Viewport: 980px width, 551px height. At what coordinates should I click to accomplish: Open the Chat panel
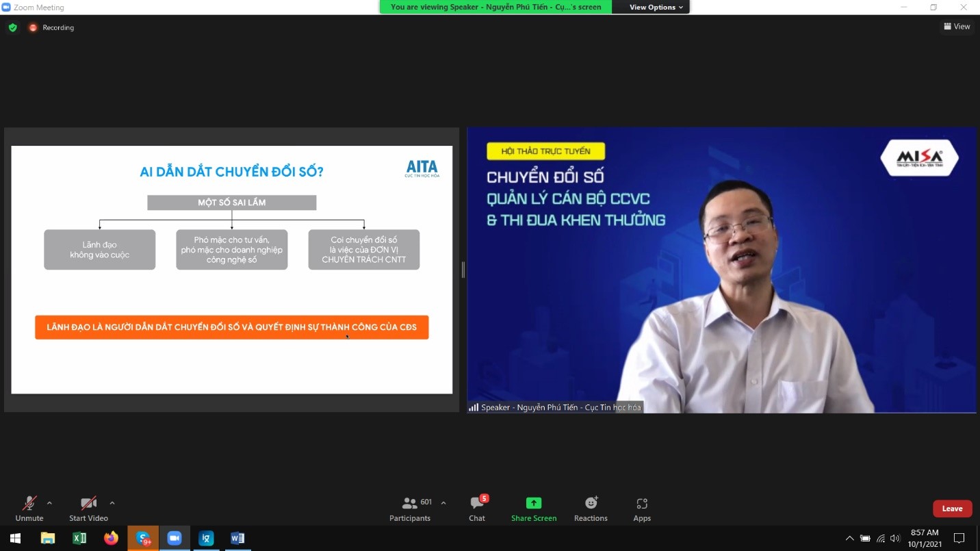click(x=477, y=509)
